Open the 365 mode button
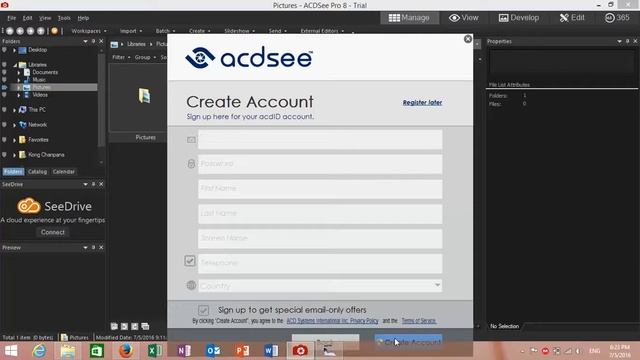Viewport: 640px width, 360px height. pyautogui.click(x=617, y=18)
